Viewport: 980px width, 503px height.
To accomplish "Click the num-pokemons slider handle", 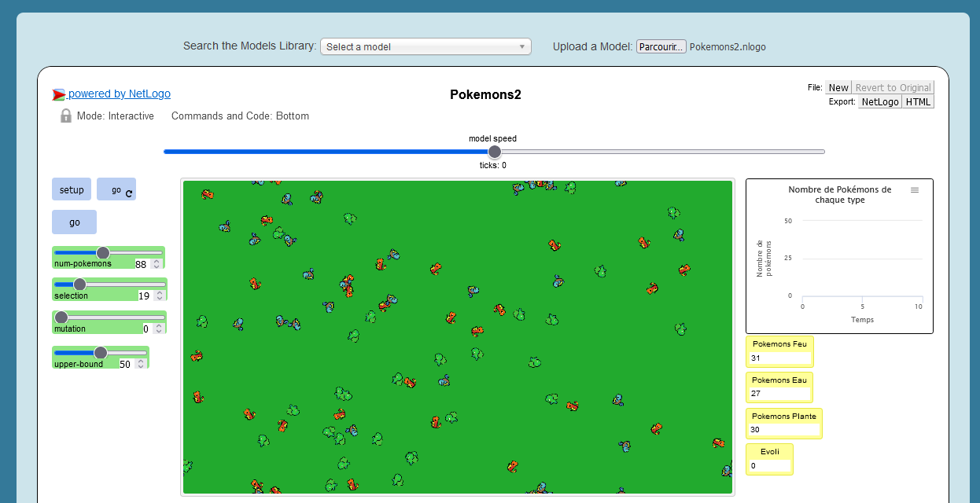I will point(103,252).
